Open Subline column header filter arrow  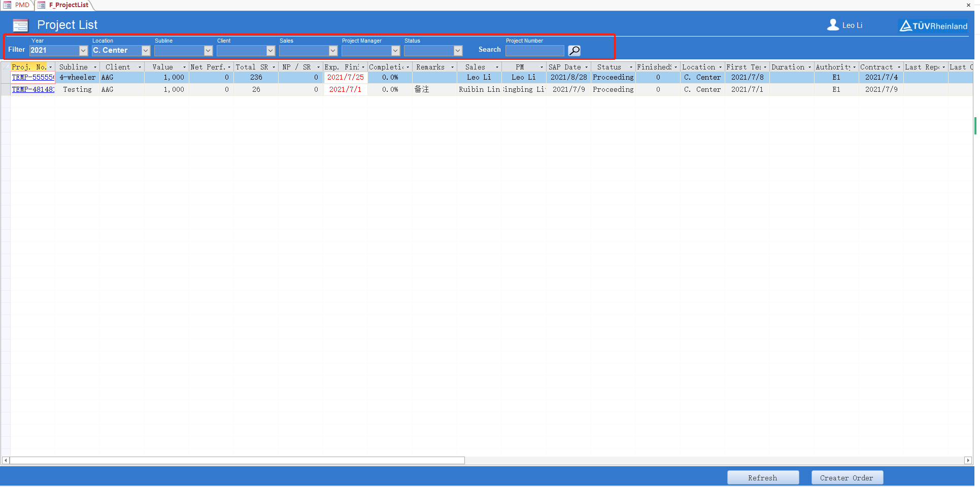pos(95,67)
